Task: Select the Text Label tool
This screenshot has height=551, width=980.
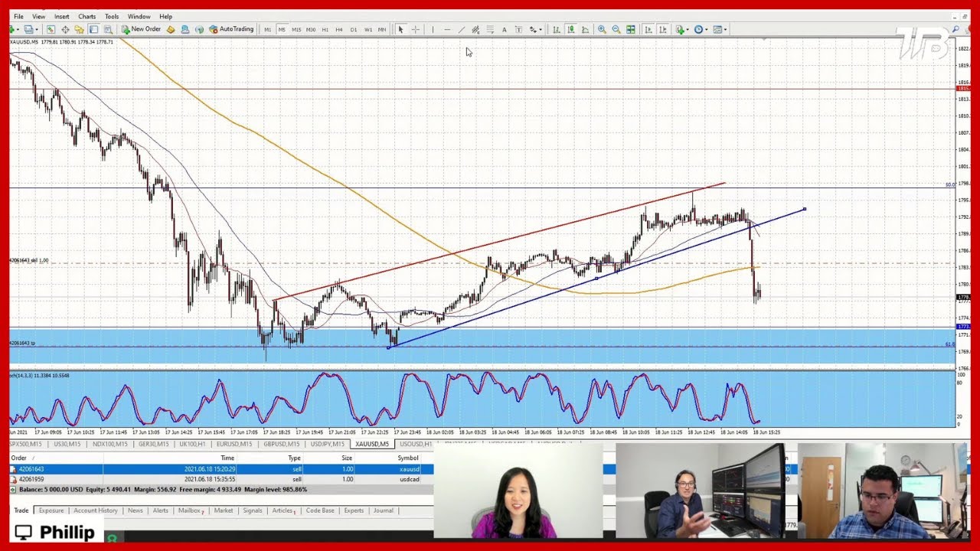Action: tap(518, 29)
